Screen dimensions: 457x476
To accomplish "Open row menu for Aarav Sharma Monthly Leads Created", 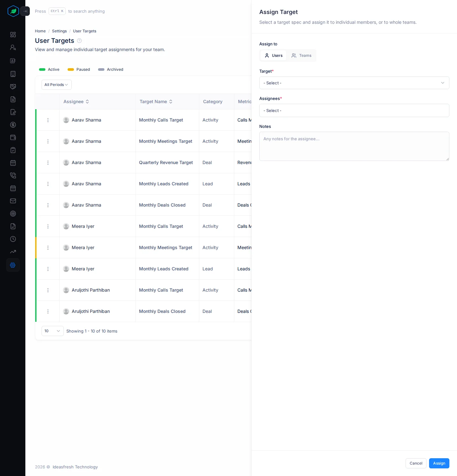I will click(x=48, y=184).
